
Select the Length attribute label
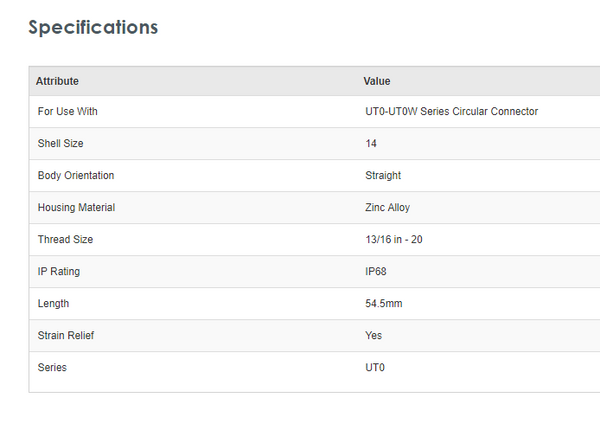pyautogui.click(x=53, y=304)
